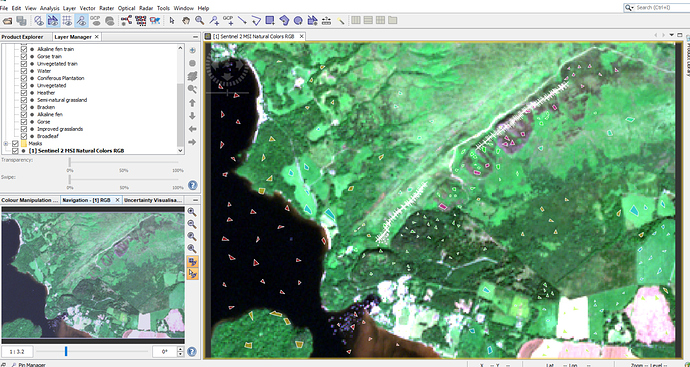Minimize the Layer Manager panel group

195,37
